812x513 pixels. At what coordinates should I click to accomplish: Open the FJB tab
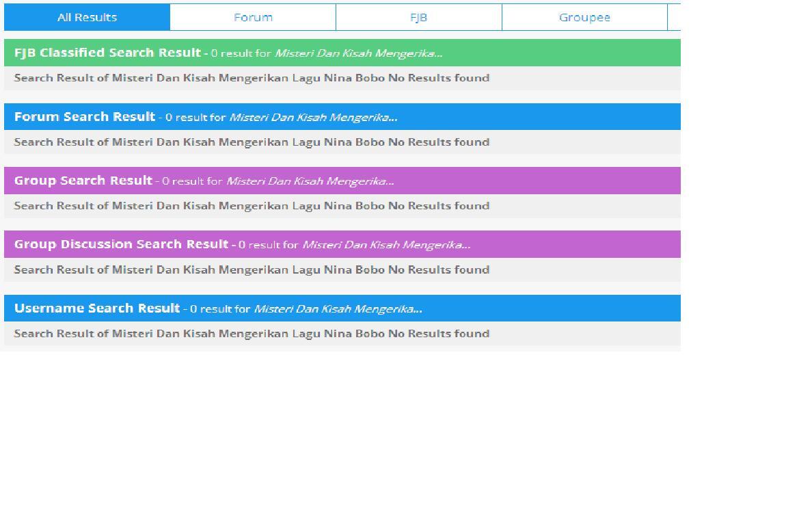pos(418,17)
